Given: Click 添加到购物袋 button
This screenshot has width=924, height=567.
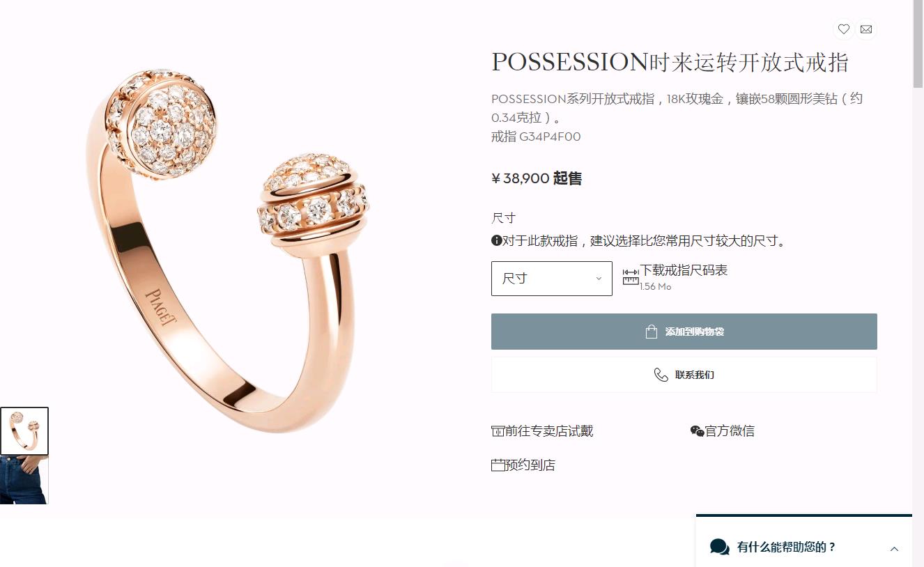Looking at the screenshot, I should (684, 332).
